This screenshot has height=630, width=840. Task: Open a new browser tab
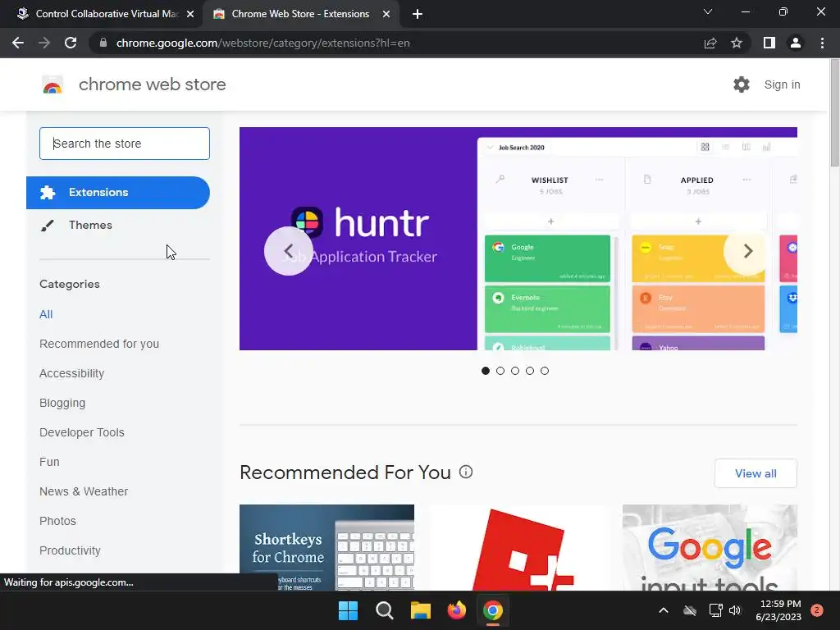[x=418, y=14]
